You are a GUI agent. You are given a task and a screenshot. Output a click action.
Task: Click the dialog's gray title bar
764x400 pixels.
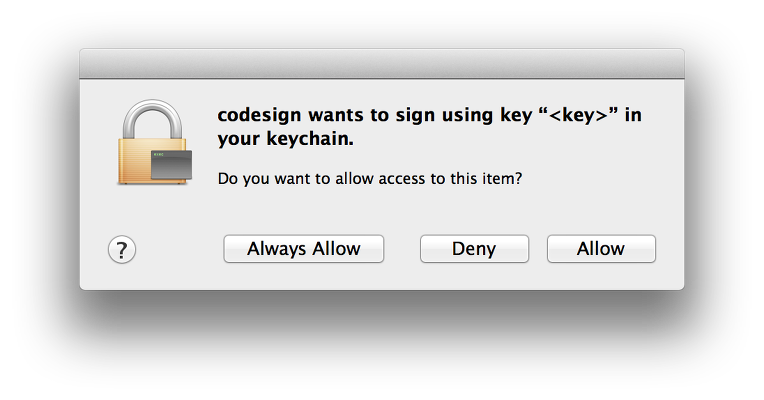382,63
